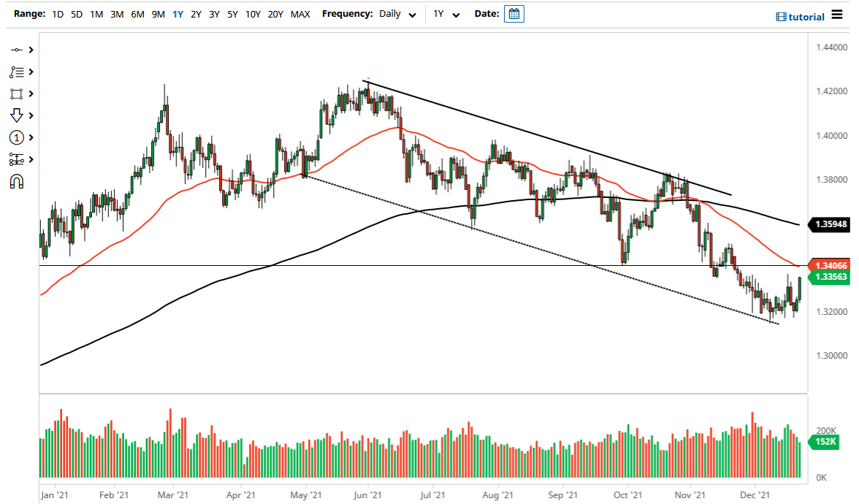Open the annotations list tool

[18, 72]
